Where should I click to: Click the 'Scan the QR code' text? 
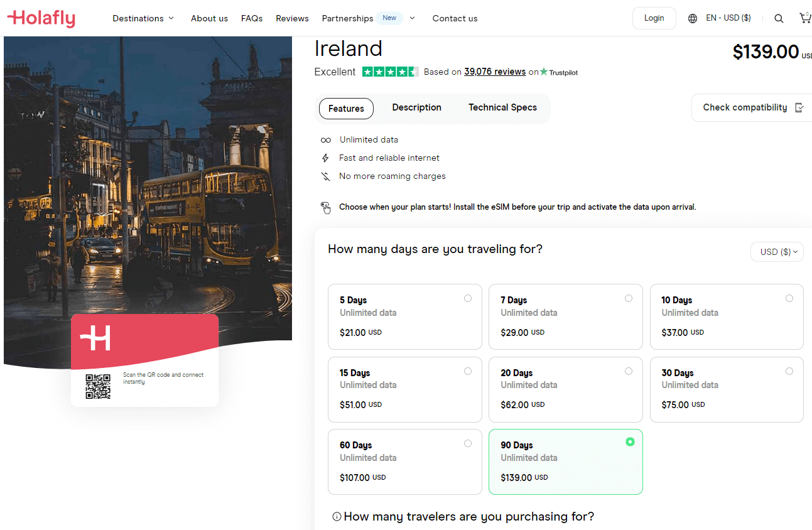pos(163,378)
